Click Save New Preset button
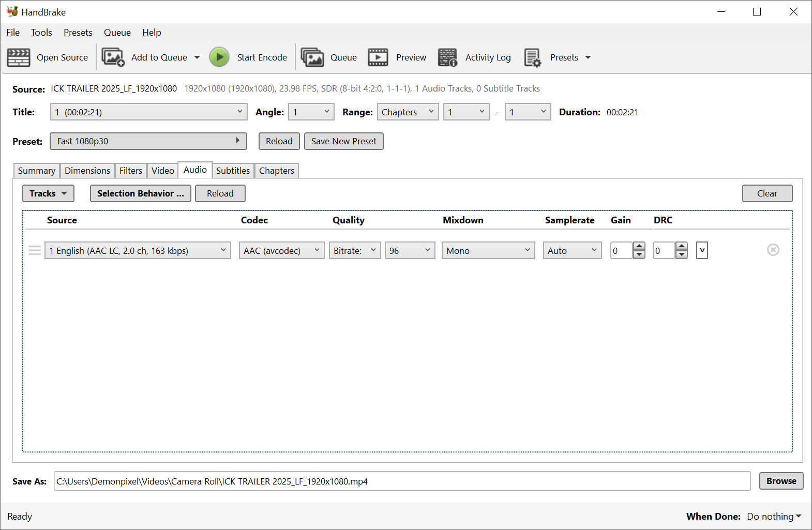Viewport: 812px width, 530px height. [344, 141]
